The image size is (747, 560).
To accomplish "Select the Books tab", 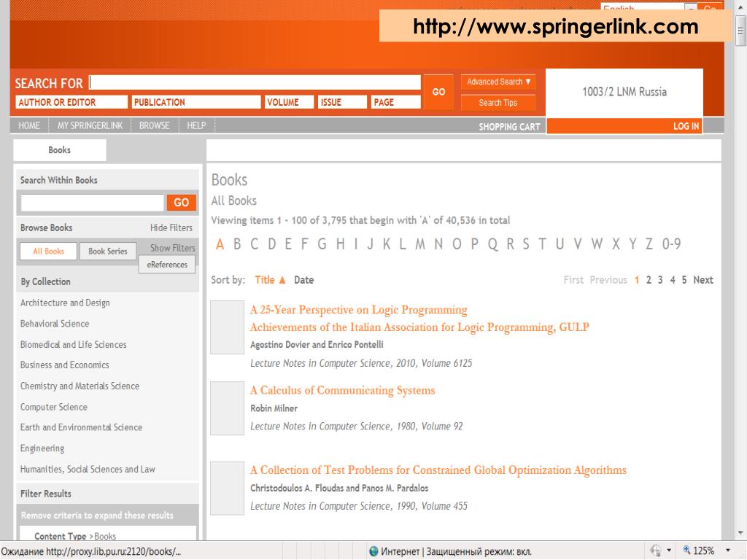I will click(x=60, y=150).
